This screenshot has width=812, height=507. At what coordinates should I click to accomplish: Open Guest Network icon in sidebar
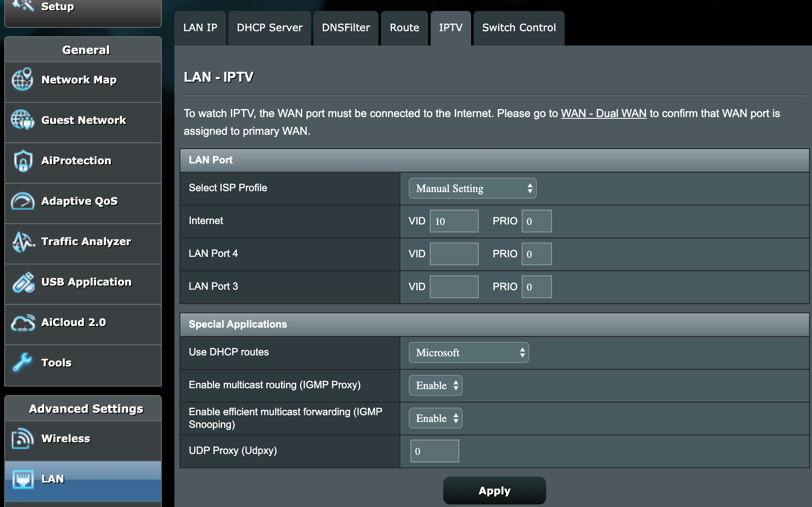click(x=23, y=120)
